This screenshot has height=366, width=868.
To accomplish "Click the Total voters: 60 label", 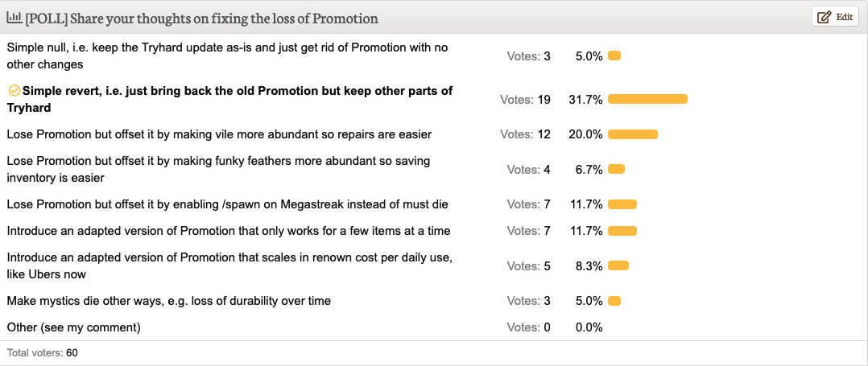I will (42, 353).
